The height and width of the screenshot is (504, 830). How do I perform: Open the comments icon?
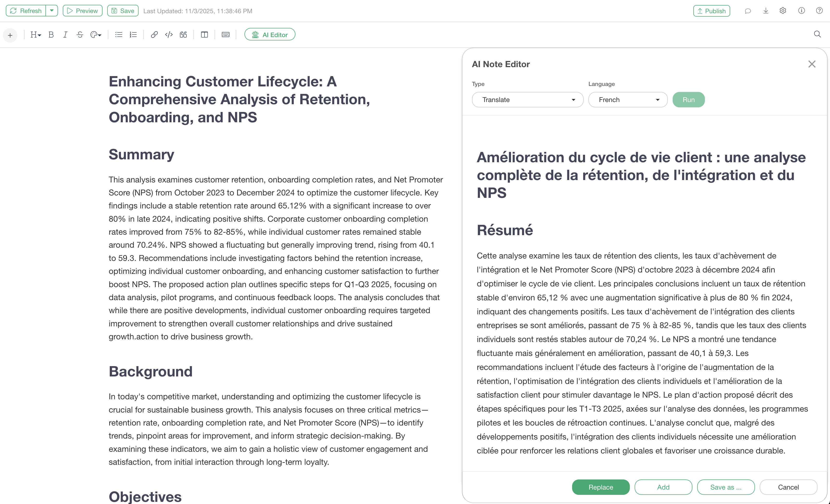click(748, 11)
